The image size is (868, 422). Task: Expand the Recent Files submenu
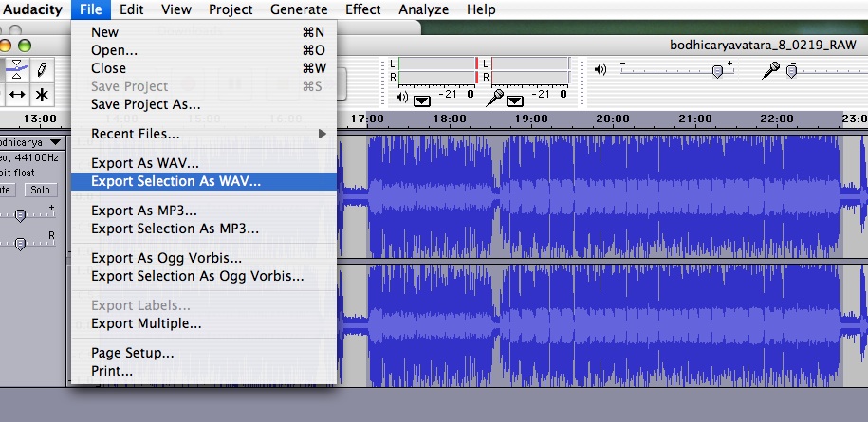coord(204,134)
